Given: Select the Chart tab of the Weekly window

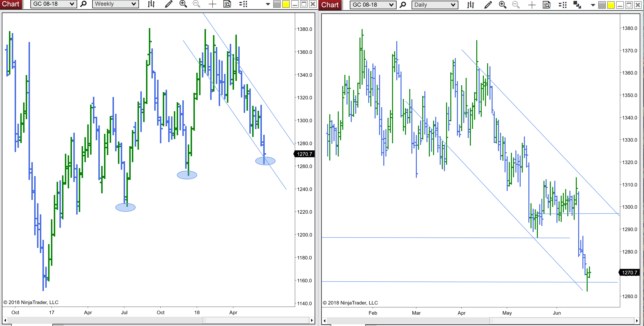Looking at the screenshot, I should (x=11, y=4).
